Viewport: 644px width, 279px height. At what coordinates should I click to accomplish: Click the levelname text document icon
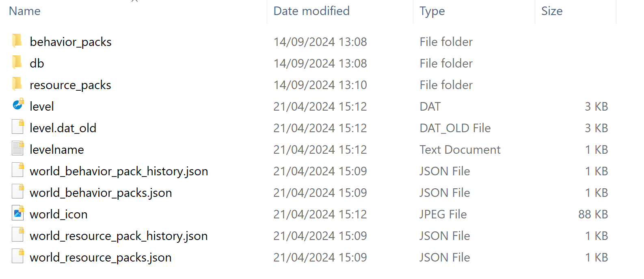point(18,149)
